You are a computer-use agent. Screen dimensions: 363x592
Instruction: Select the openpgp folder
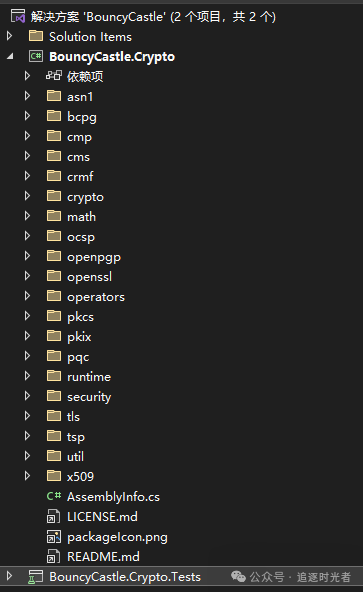point(94,257)
